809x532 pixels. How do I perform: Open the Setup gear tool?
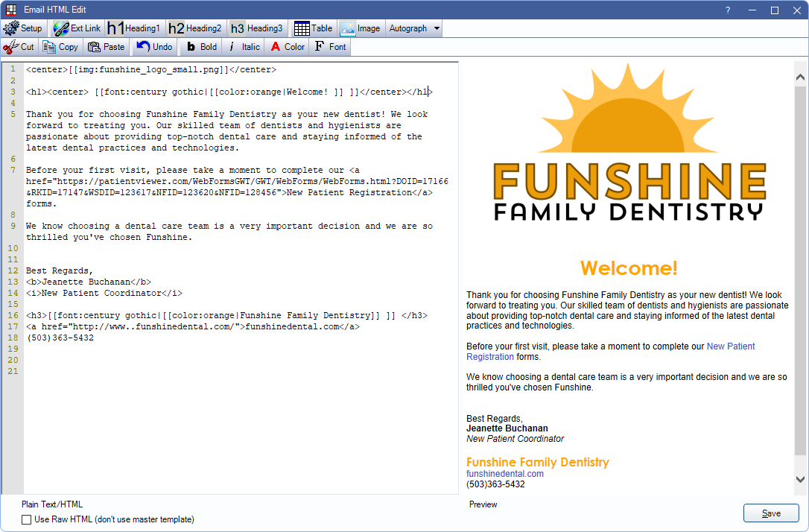(x=24, y=28)
